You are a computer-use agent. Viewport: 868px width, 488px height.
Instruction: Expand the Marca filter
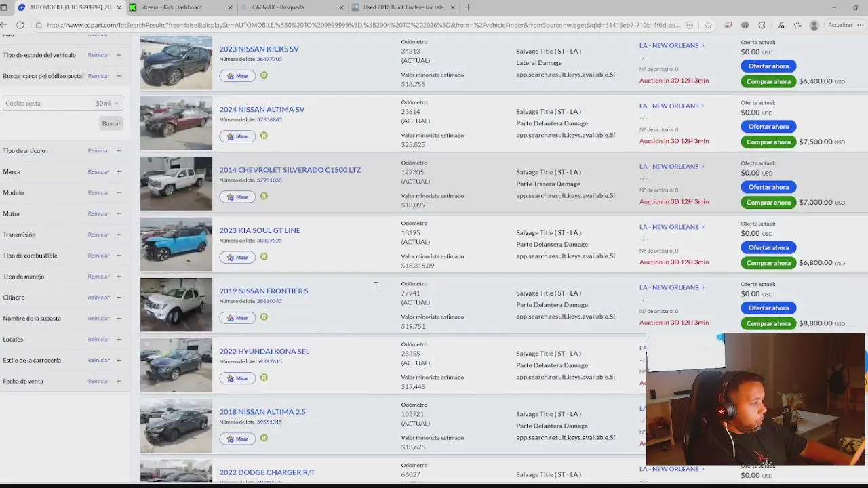tap(119, 171)
